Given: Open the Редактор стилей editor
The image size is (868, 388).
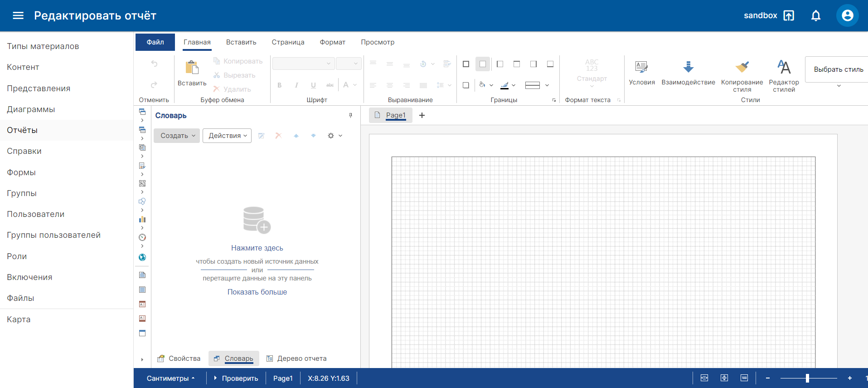Looking at the screenshot, I should 784,76.
